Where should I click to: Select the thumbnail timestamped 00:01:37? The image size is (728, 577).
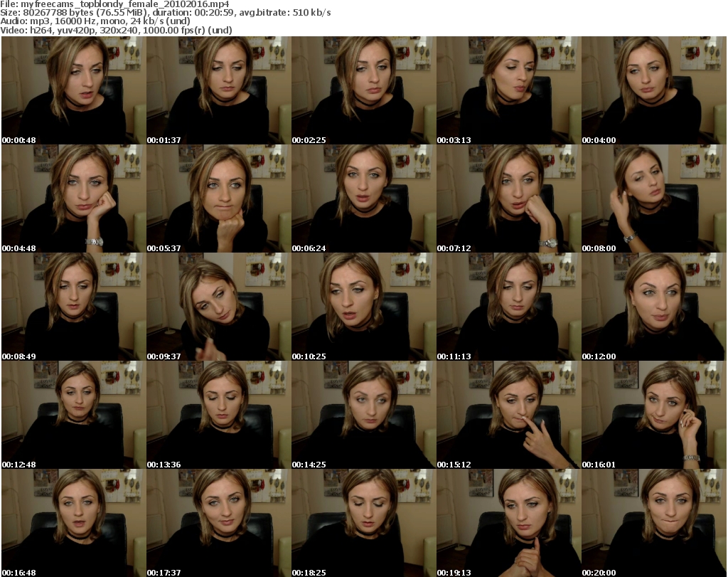[x=219, y=90]
